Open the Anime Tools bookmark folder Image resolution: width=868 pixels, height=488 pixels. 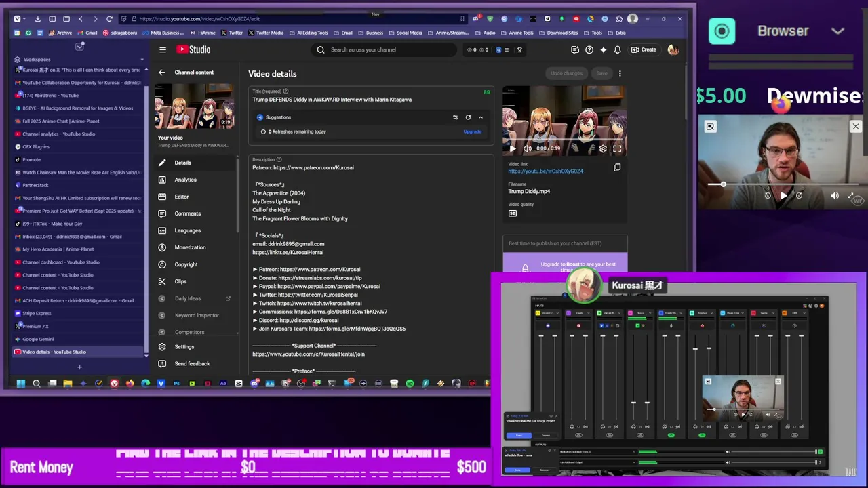point(517,33)
